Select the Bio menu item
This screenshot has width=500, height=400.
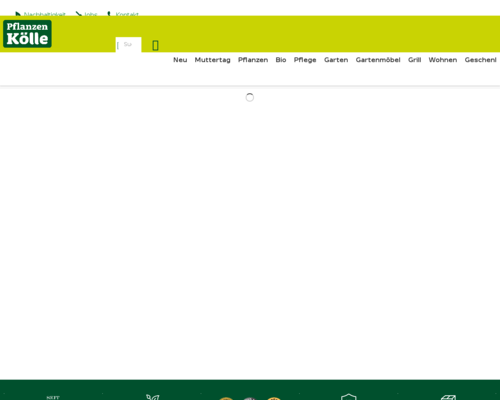281,60
